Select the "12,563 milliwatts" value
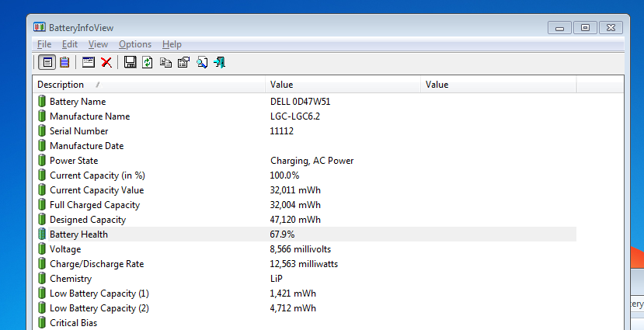The height and width of the screenshot is (330, 644). (304, 264)
